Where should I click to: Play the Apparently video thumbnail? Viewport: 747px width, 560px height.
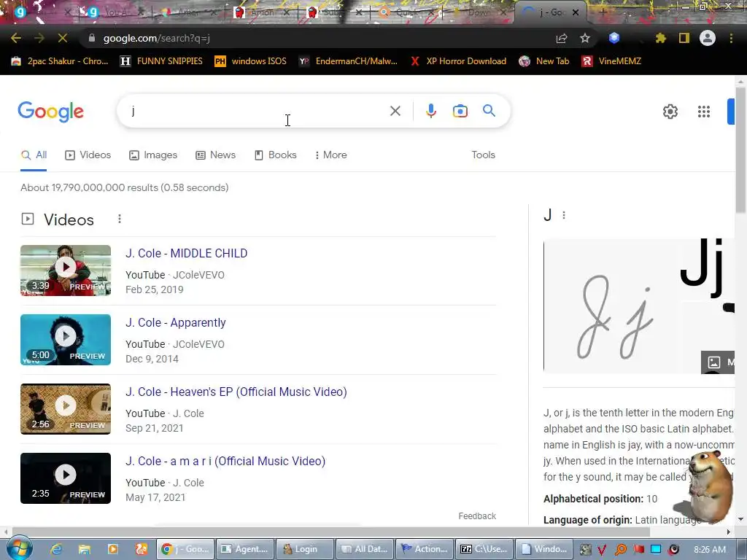[66, 340]
